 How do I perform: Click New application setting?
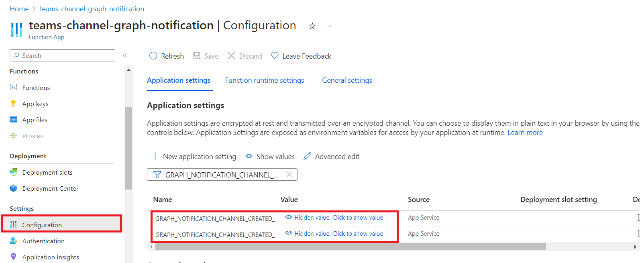click(x=194, y=157)
